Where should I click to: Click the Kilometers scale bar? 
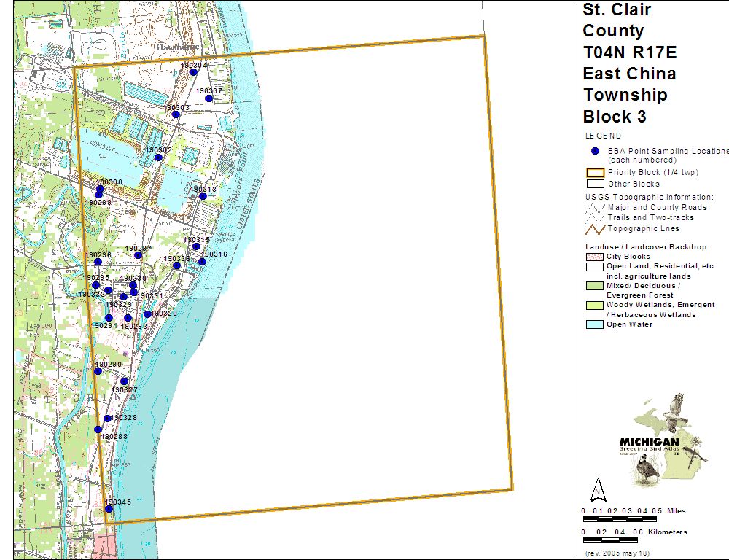point(622,540)
